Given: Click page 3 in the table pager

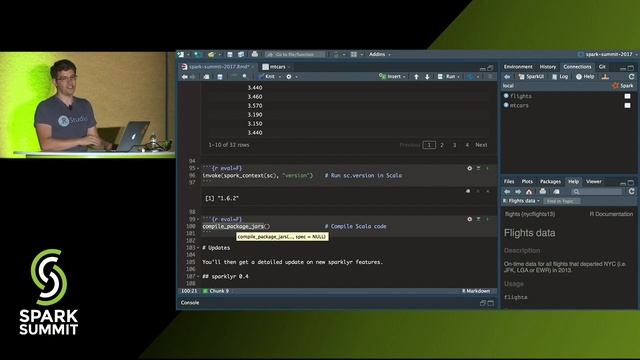Looking at the screenshot, I should pyautogui.click(x=454, y=145).
